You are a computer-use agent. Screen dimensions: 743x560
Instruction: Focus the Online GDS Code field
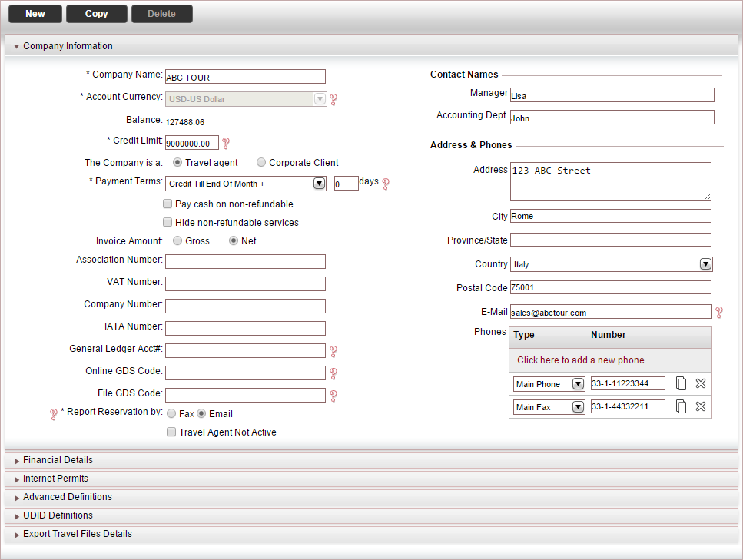[x=245, y=373]
